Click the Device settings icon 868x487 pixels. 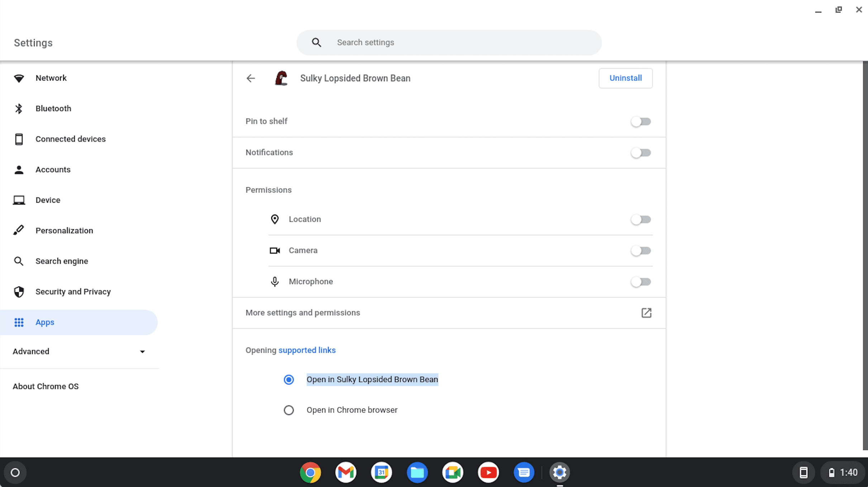tap(19, 199)
